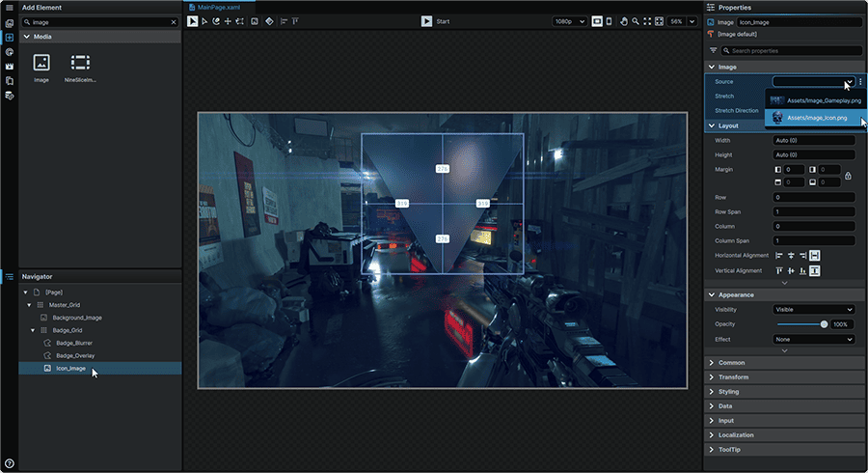Click the align top toolbar icon
This screenshot has width=868, height=473.
tap(296, 21)
